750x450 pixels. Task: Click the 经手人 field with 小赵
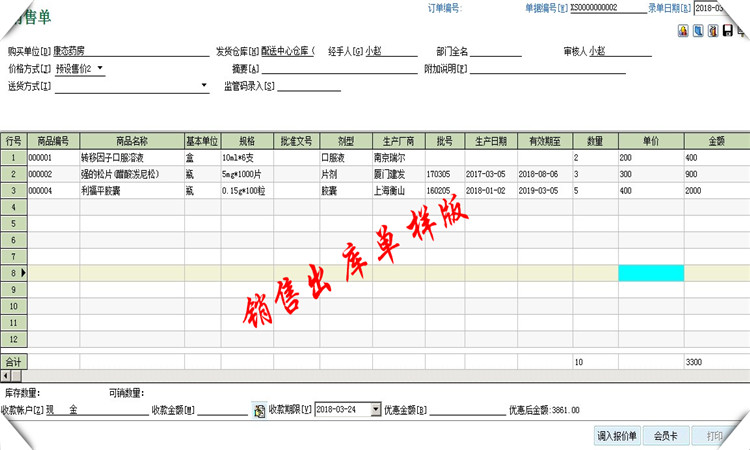(391, 51)
